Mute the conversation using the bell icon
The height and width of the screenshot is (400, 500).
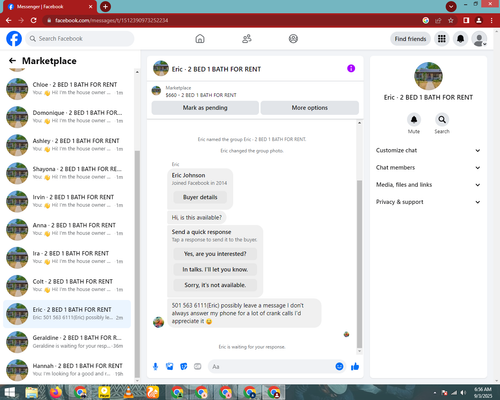click(414, 119)
